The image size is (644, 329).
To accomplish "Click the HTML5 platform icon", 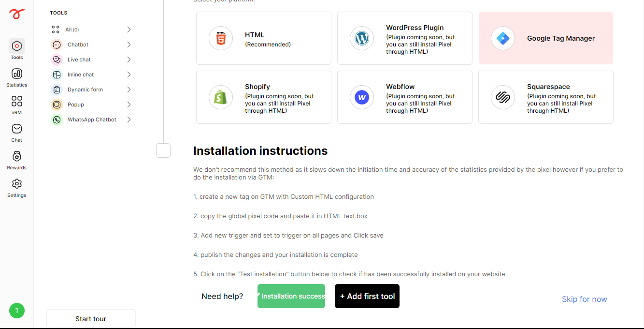I will coord(221,38).
